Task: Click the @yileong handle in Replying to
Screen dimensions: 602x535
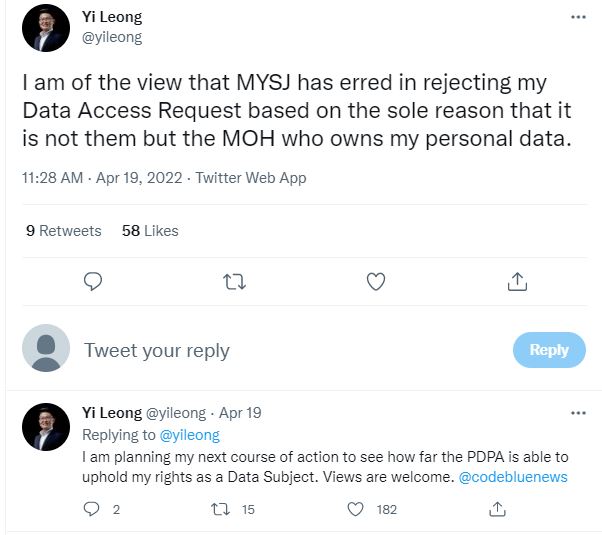Action: click(196, 435)
